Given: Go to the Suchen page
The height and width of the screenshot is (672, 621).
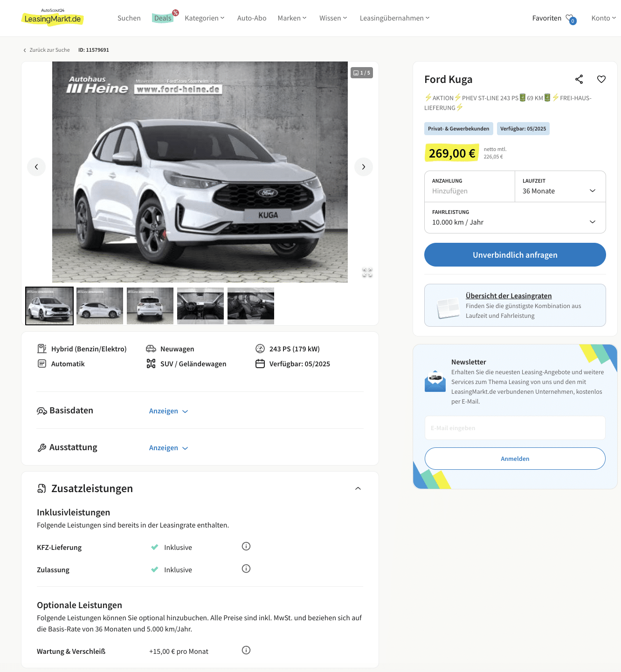Looking at the screenshot, I should [x=129, y=18].
